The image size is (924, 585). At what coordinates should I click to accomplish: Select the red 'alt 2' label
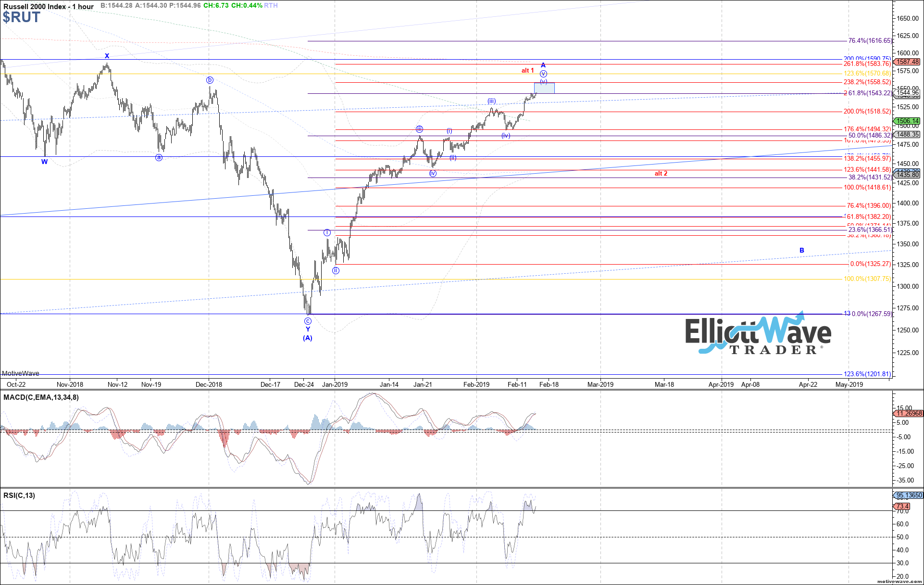click(x=661, y=174)
